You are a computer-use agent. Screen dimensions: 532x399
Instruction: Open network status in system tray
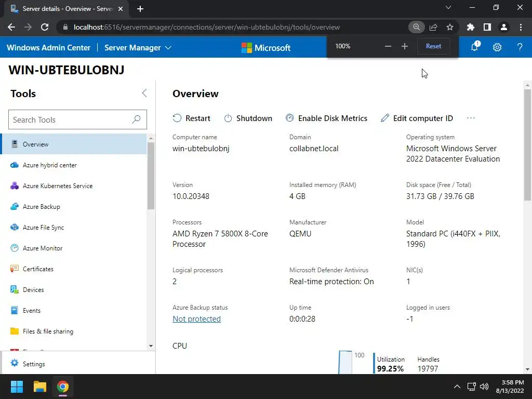click(471, 387)
